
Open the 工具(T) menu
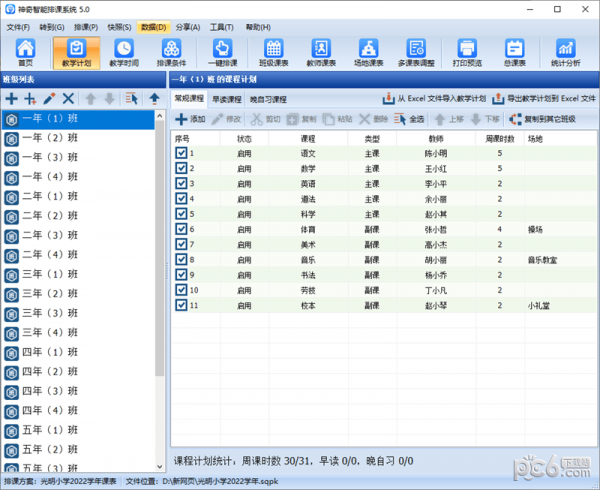pos(222,27)
